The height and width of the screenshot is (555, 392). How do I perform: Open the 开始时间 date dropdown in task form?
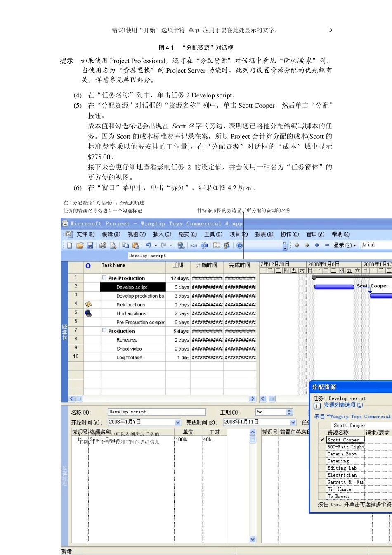coord(178,422)
